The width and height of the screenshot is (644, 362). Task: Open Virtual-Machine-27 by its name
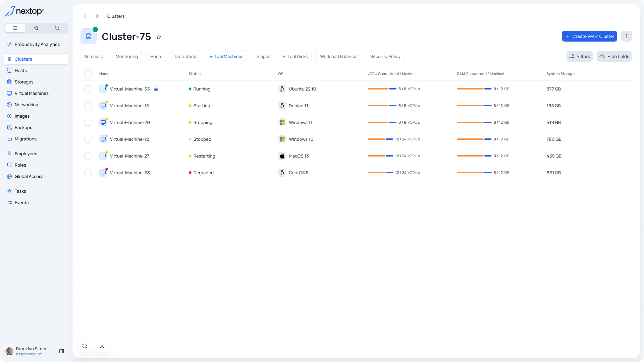point(129,156)
